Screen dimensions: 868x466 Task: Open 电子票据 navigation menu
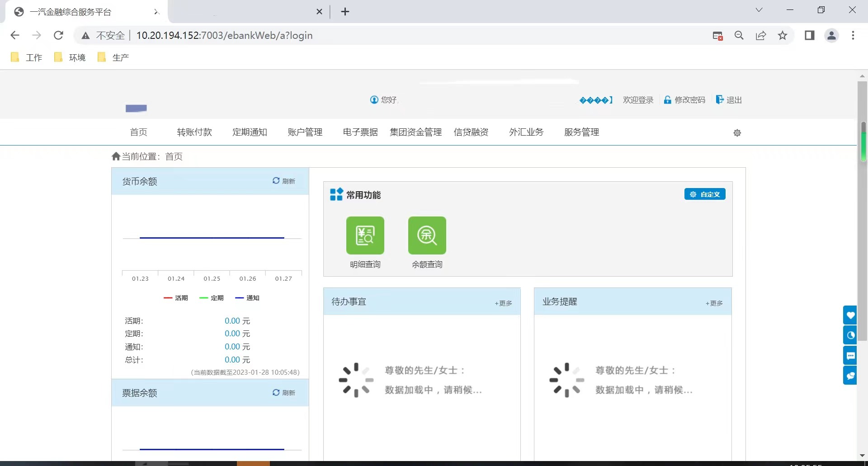[360, 132]
